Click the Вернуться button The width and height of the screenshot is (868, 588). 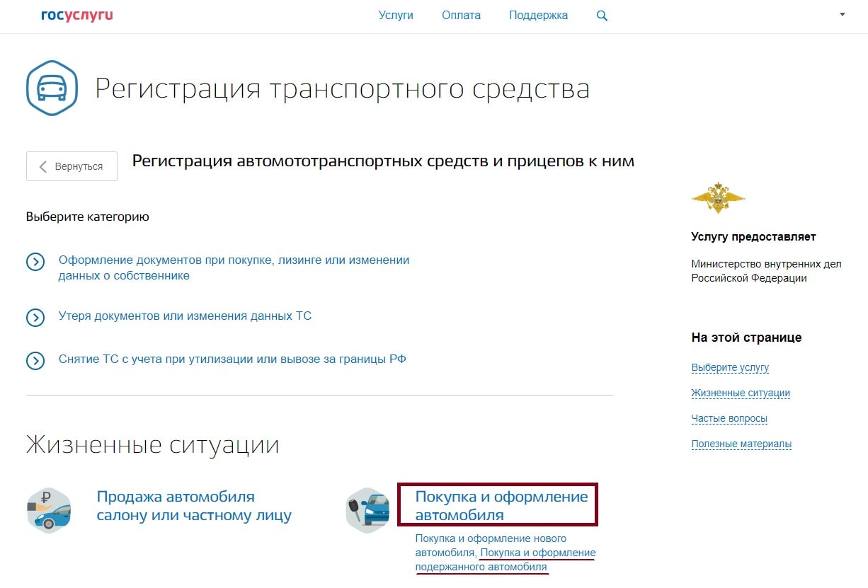pos(72,166)
